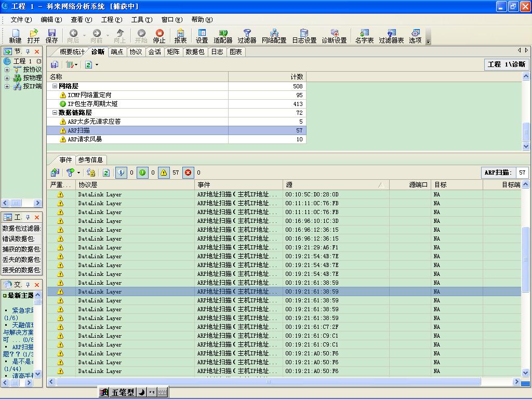The image size is (532, 399).
Task: Collapse the 网络层 group
Action: click(x=55, y=86)
